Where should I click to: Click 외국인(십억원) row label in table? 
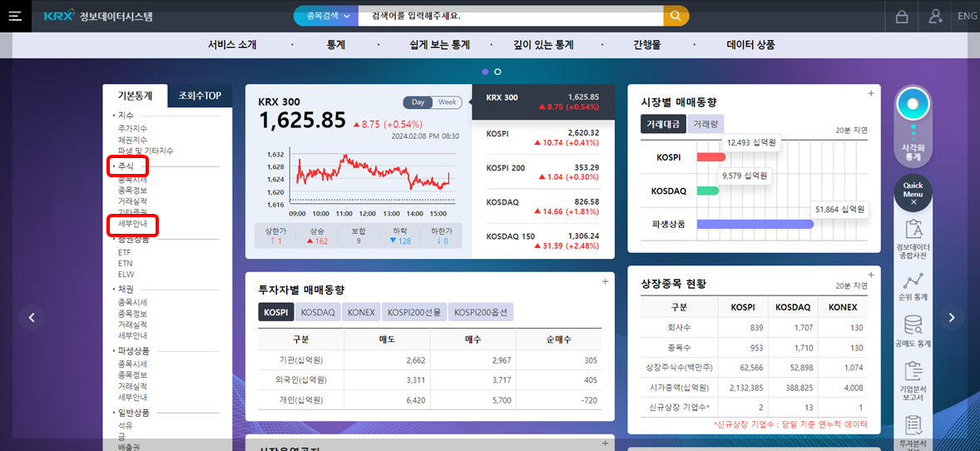300,379
